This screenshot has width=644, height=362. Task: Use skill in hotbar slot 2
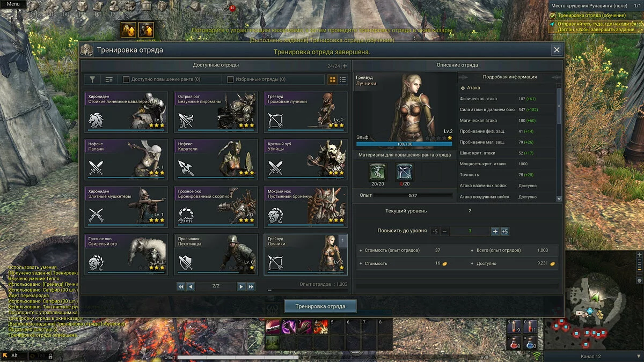tap(289, 326)
